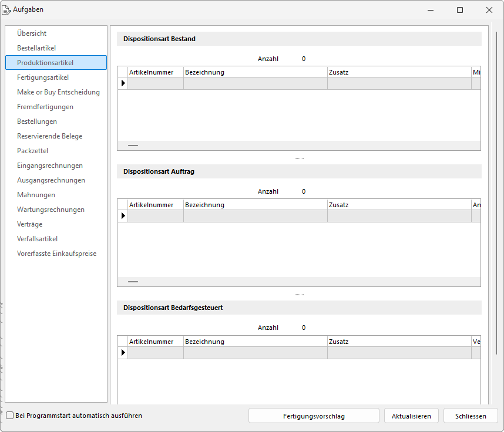Screen dimensions: 504x432
Task: Click splitter grip below Dispositionsart Bestand table
Action: click(299, 158)
